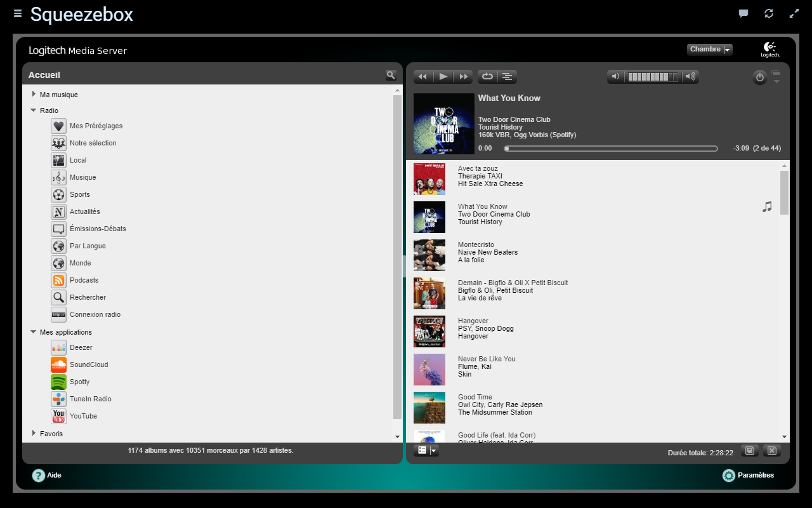Open the Tourist History album link in now playing
This screenshot has height=508, width=812.
point(501,127)
